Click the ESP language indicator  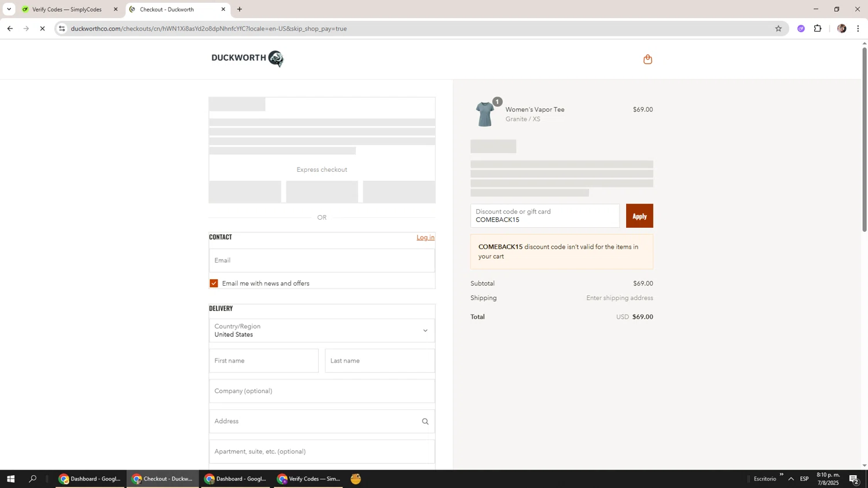[x=804, y=479]
